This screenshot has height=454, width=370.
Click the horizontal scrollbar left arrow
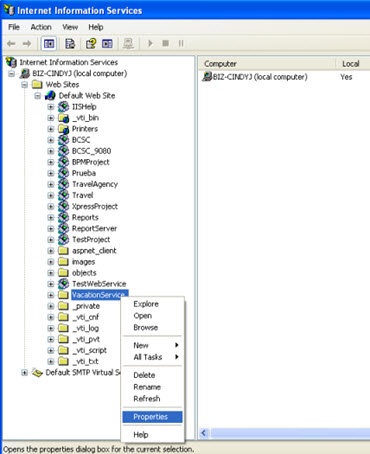204,433
